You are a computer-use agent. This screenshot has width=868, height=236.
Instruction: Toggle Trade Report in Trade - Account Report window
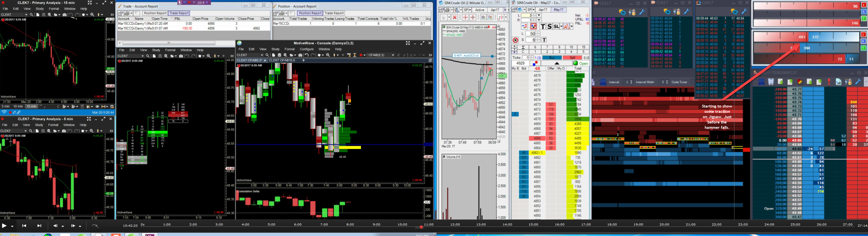[x=179, y=13]
